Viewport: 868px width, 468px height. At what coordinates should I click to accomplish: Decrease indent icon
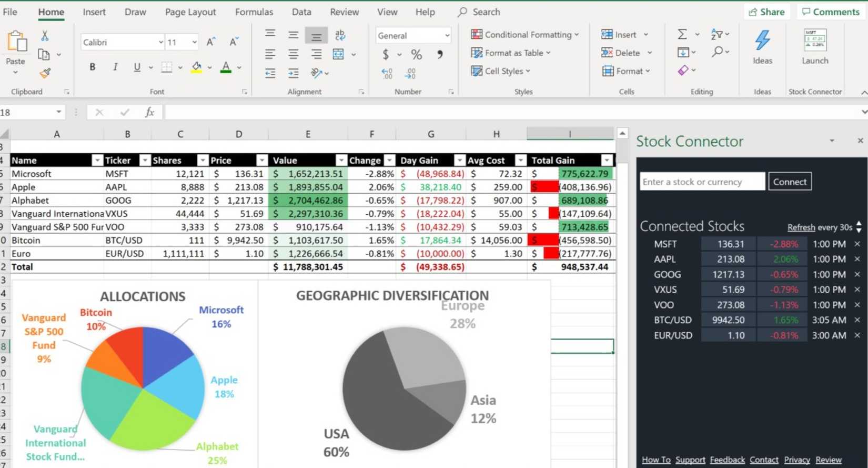pyautogui.click(x=270, y=73)
